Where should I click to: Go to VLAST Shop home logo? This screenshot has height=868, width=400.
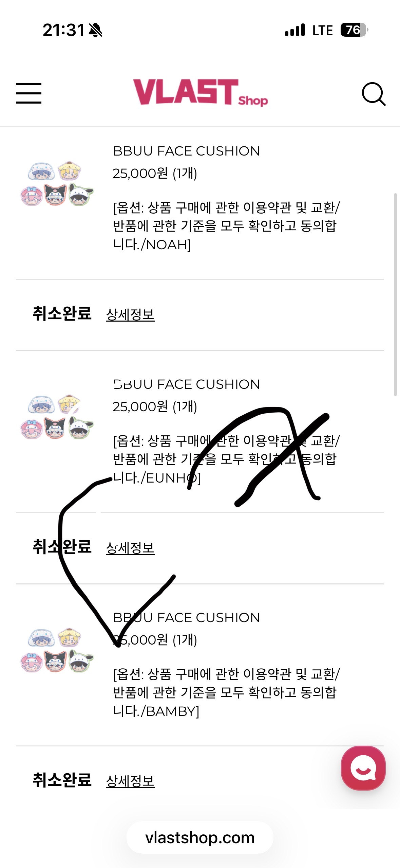point(200,92)
